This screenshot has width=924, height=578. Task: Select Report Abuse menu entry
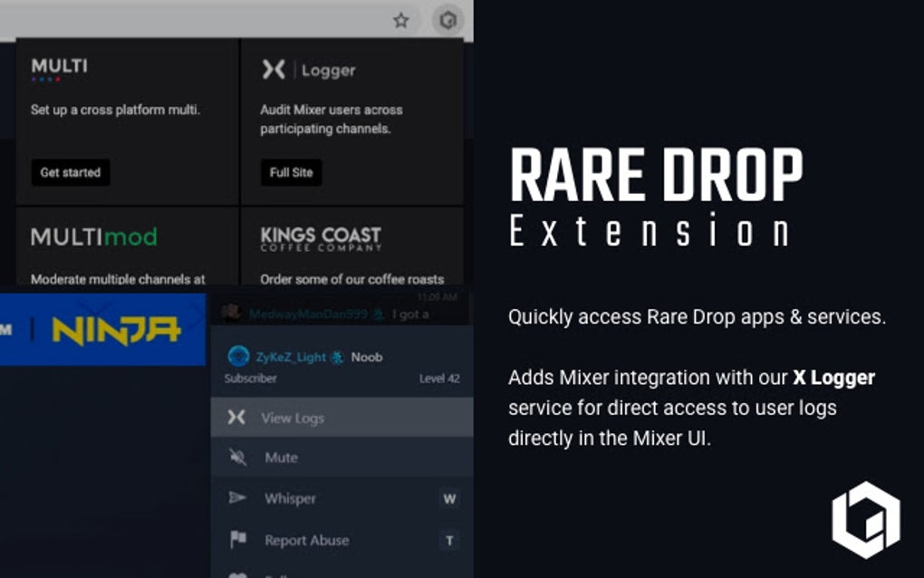(x=342, y=540)
